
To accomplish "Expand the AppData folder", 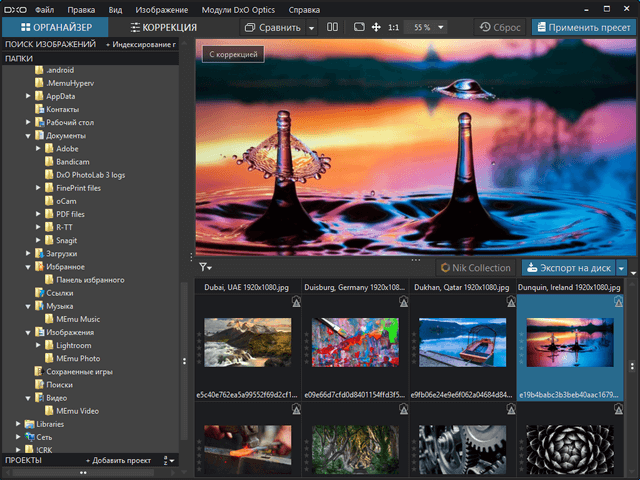I will click(x=29, y=96).
